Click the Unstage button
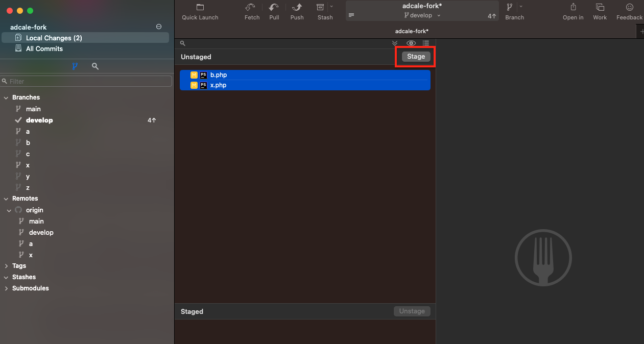644x344 pixels. pos(412,311)
